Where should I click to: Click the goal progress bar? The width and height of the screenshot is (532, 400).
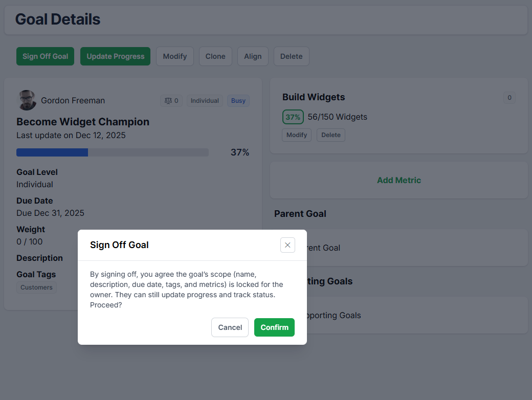(x=113, y=152)
